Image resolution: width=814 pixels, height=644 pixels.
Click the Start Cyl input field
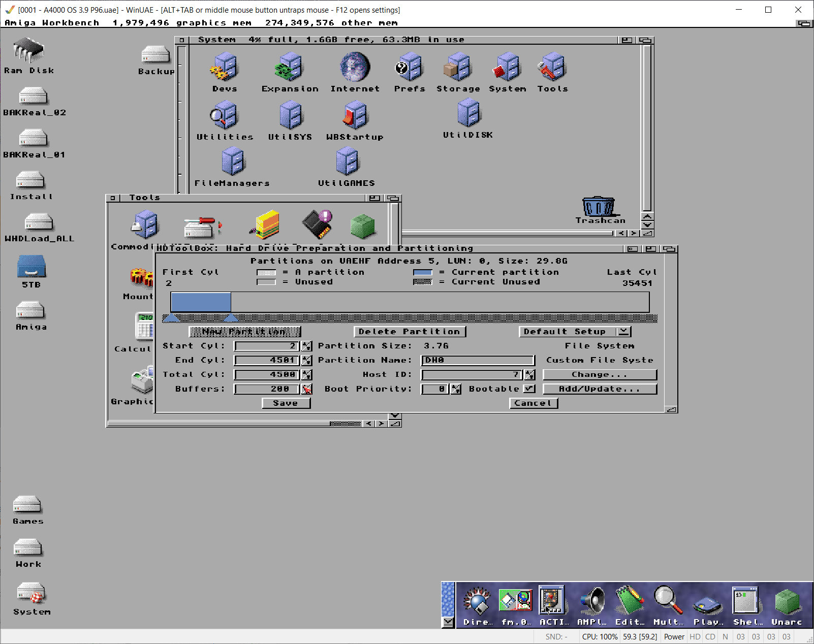(x=267, y=346)
